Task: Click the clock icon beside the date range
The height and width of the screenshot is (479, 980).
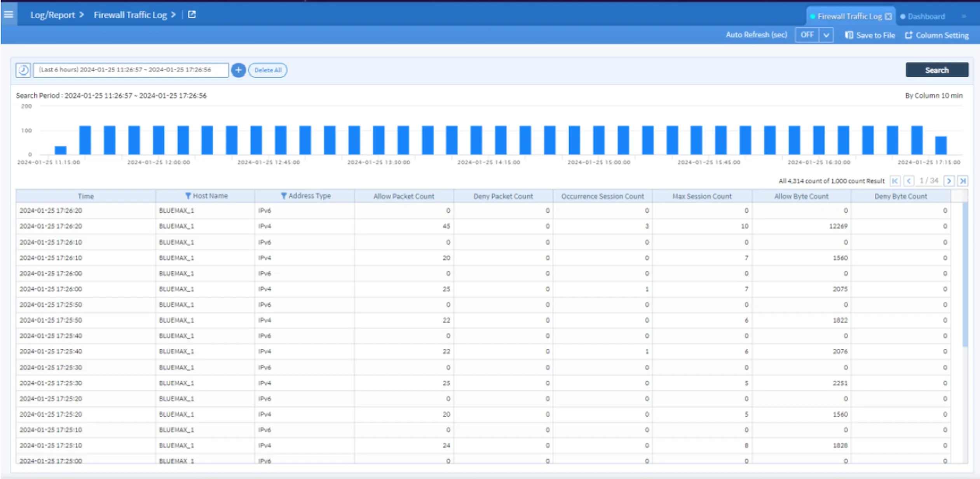Action: point(23,70)
